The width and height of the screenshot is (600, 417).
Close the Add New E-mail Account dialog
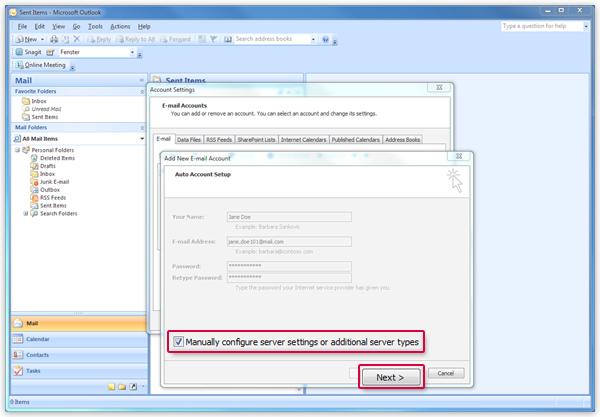(459, 156)
